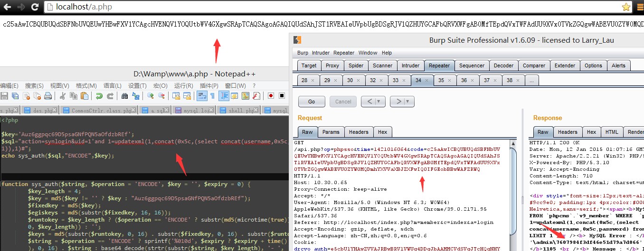The width and height of the screenshot is (644, 251).
Task: Click the Cut scissors icon in Notepad++
Action: pos(62,96)
